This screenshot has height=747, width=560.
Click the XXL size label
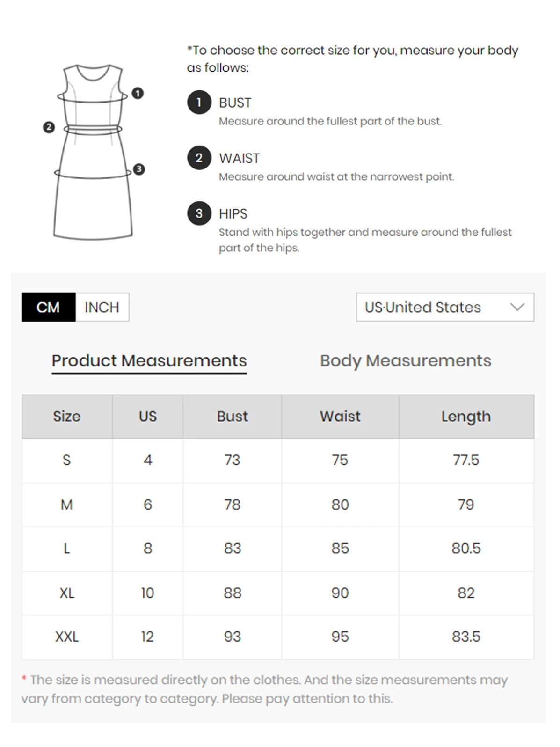[x=67, y=637]
